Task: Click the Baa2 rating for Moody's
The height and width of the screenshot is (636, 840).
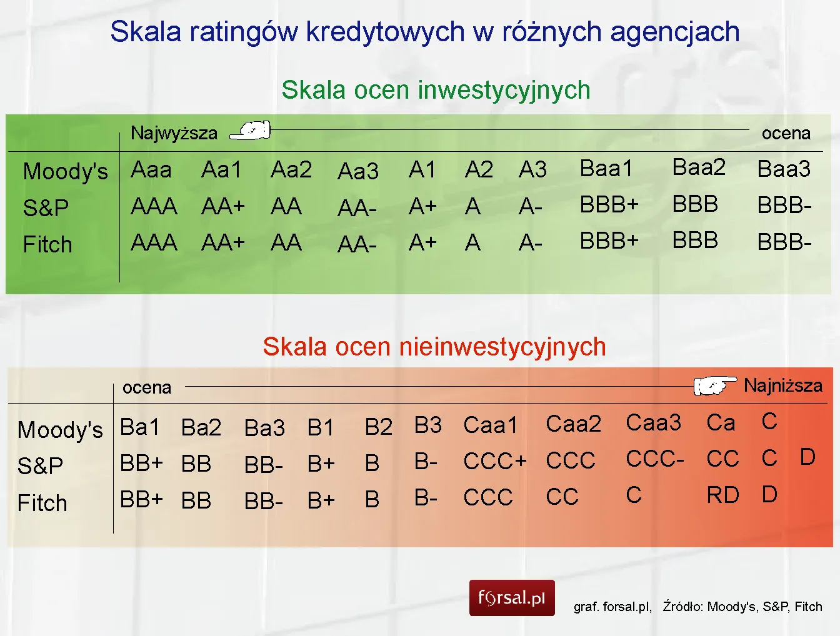Action: 699,167
